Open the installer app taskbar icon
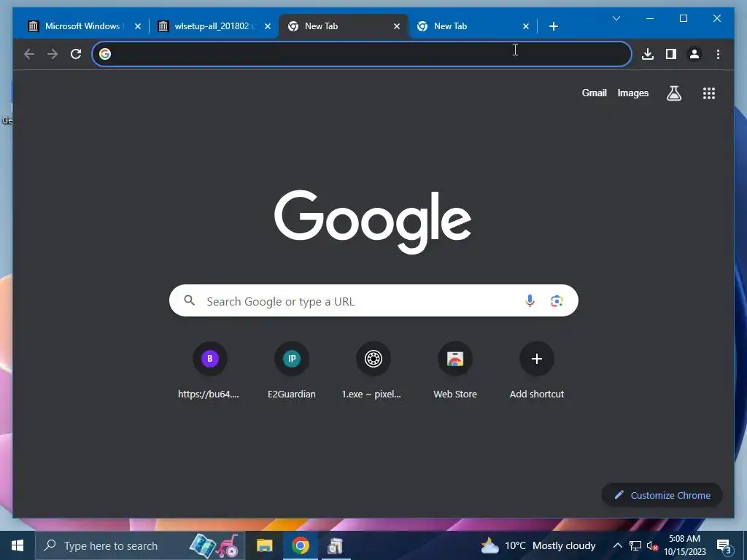 (336, 545)
